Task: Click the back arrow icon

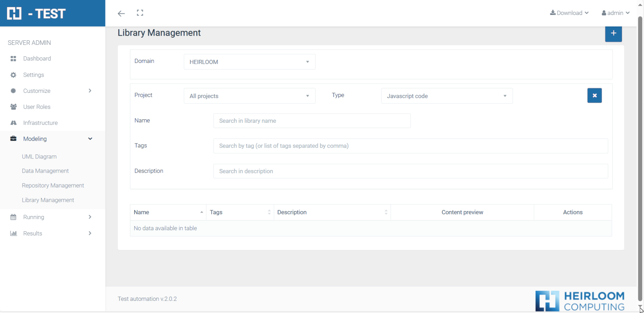Action: tap(121, 13)
